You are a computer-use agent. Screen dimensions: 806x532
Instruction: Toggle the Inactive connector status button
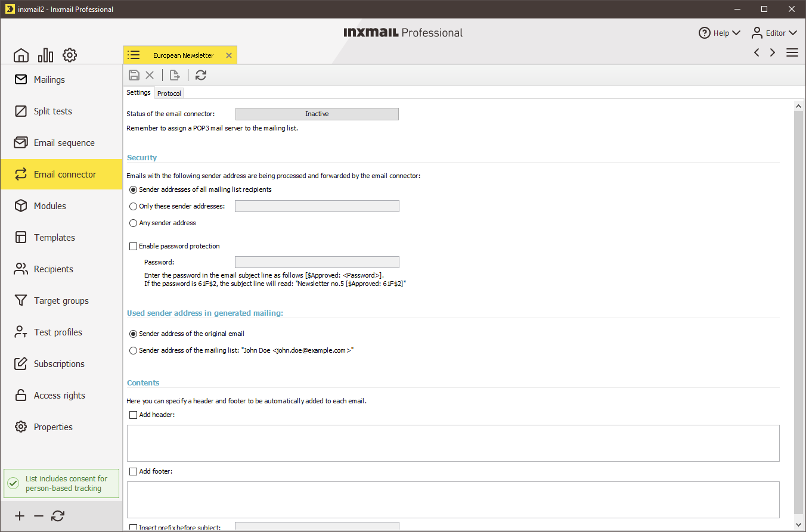(317, 114)
